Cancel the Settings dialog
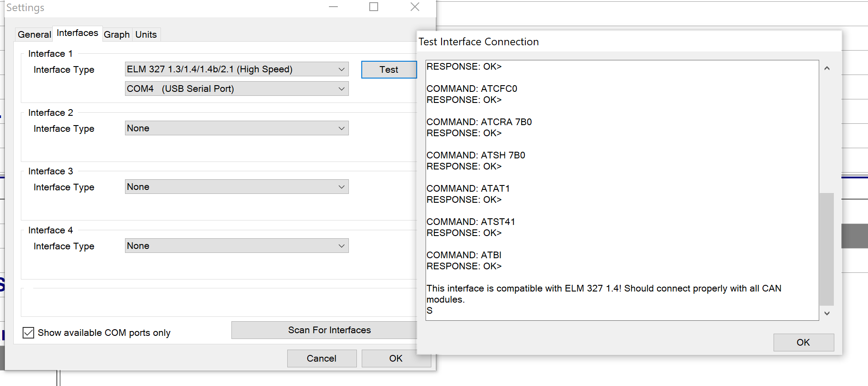 [x=322, y=358]
